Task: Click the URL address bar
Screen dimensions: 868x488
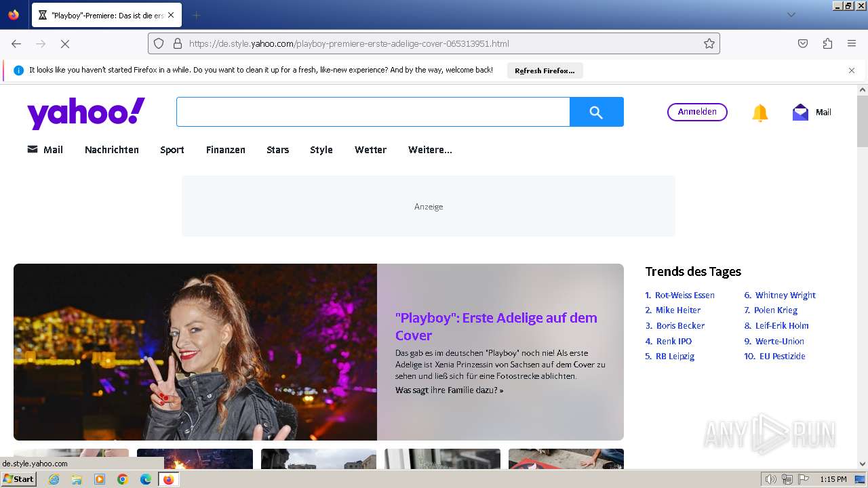Action: click(434, 43)
